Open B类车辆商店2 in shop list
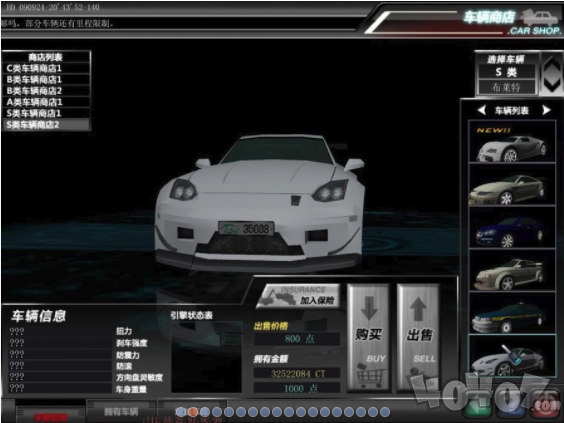The height and width of the screenshot is (423, 564). (x=46, y=91)
